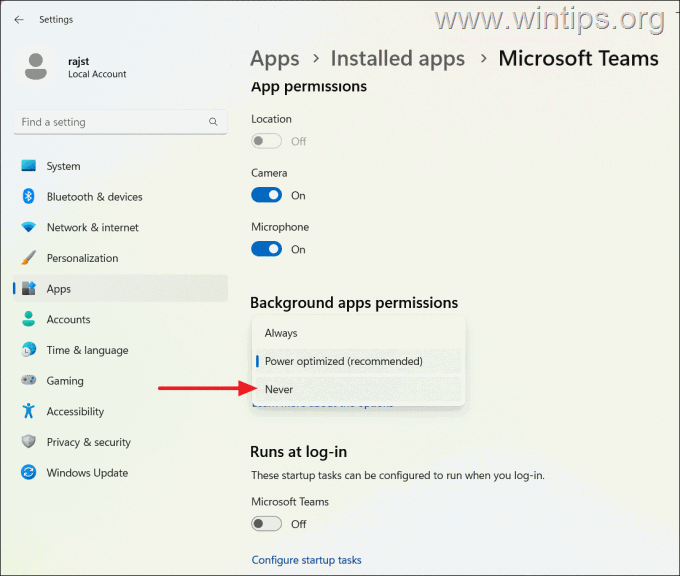Click the Privacy shield icon

coord(29,442)
